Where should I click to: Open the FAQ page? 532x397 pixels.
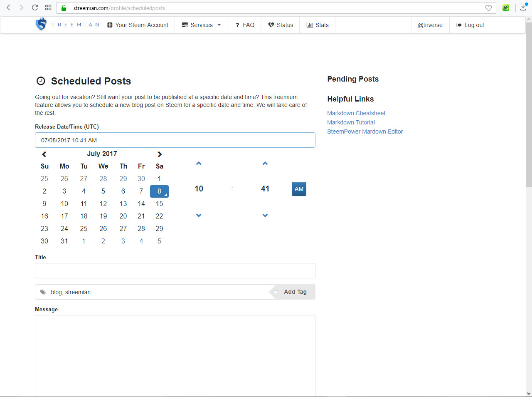pos(245,25)
